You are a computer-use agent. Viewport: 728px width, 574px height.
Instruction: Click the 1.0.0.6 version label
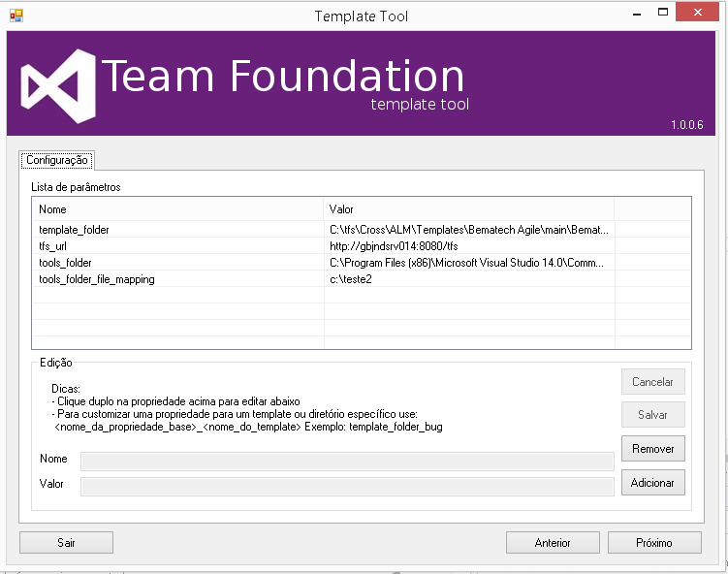pyautogui.click(x=686, y=124)
